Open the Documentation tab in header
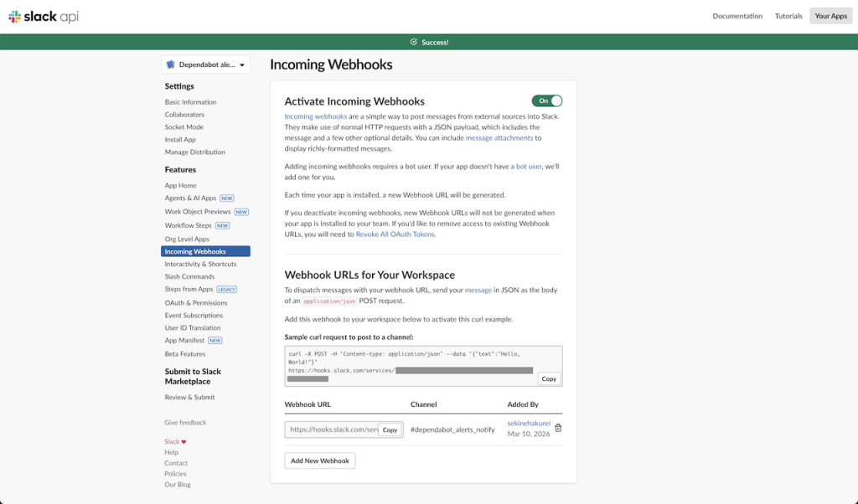This screenshot has width=858, height=504. pyautogui.click(x=737, y=16)
